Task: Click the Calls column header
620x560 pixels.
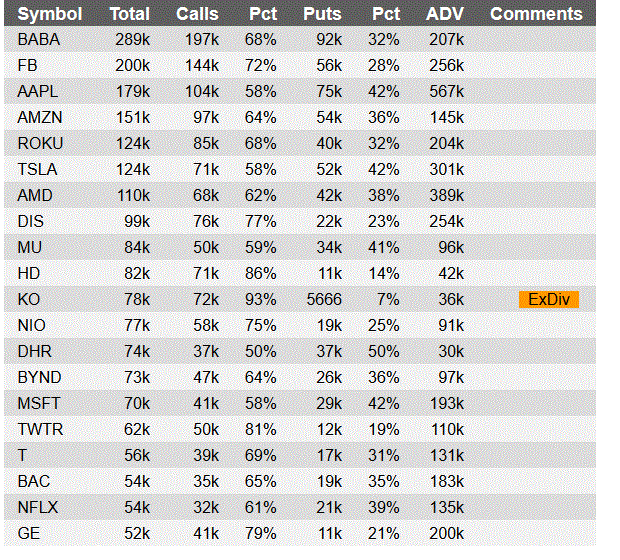Action: (x=197, y=14)
